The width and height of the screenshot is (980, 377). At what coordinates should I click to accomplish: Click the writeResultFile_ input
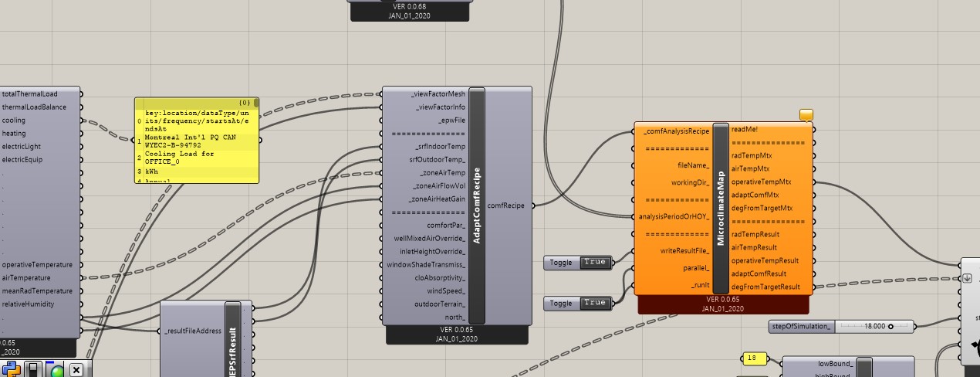point(684,250)
